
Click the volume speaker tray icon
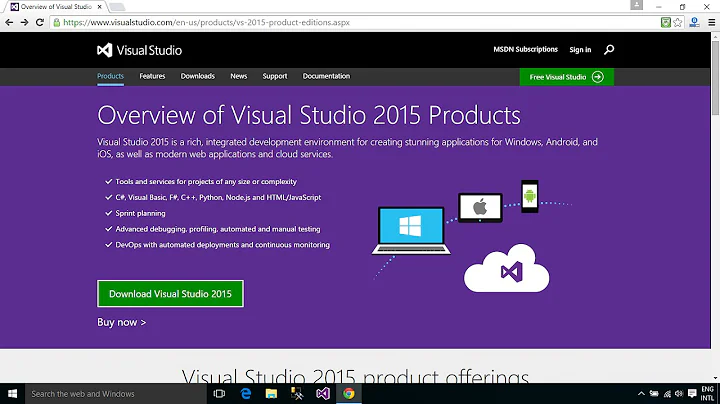[679, 393]
